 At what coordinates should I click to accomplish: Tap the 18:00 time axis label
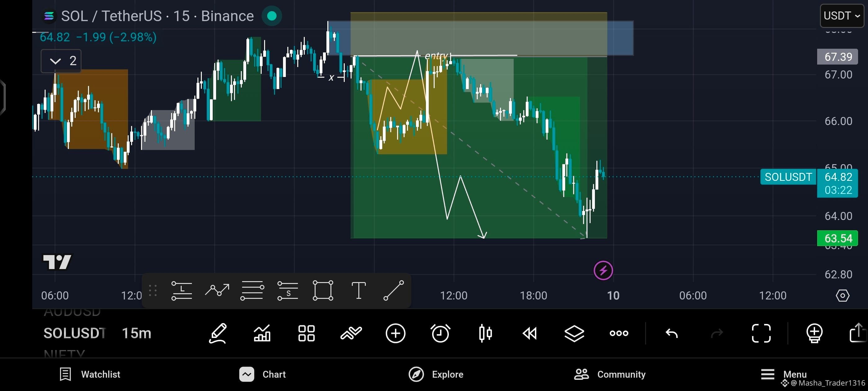tap(534, 295)
